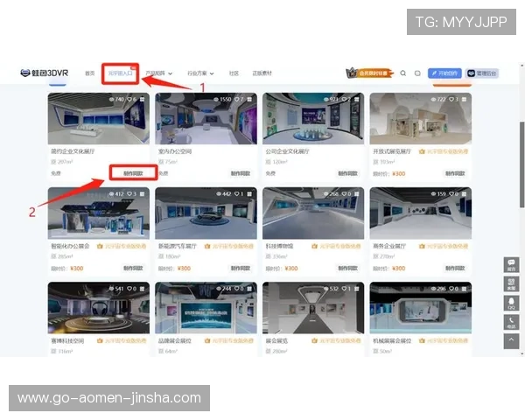Screen dimensions: 525x420
Task: Open the WeChat customer service sidebar icon
Action: click(511, 283)
